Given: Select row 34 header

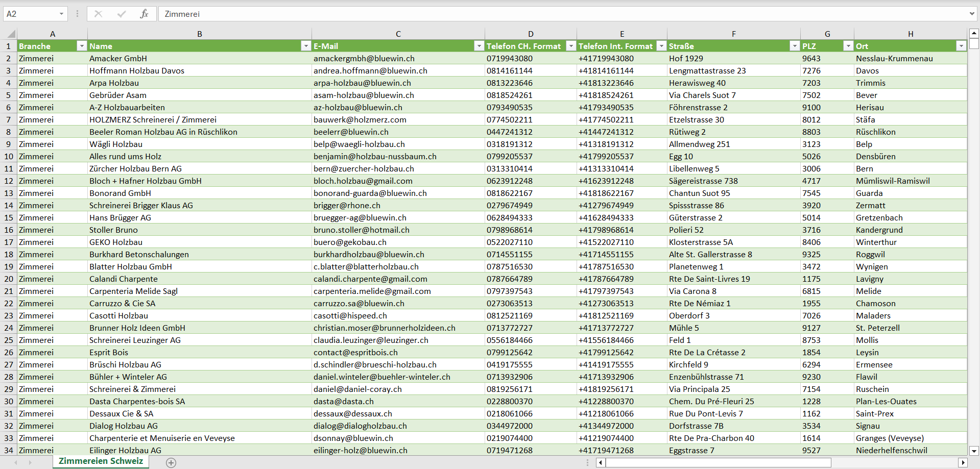Looking at the screenshot, I should (x=9, y=450).
